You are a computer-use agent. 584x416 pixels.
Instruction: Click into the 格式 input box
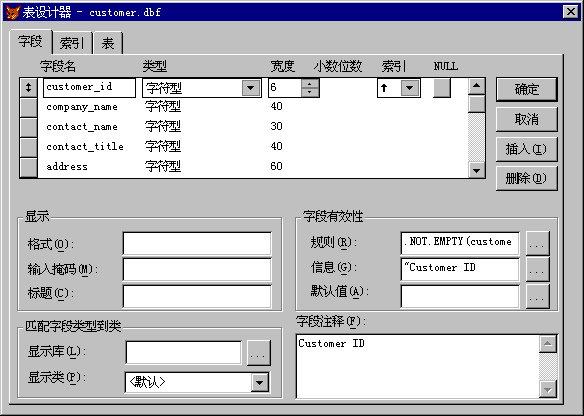[x=197, y=244]
